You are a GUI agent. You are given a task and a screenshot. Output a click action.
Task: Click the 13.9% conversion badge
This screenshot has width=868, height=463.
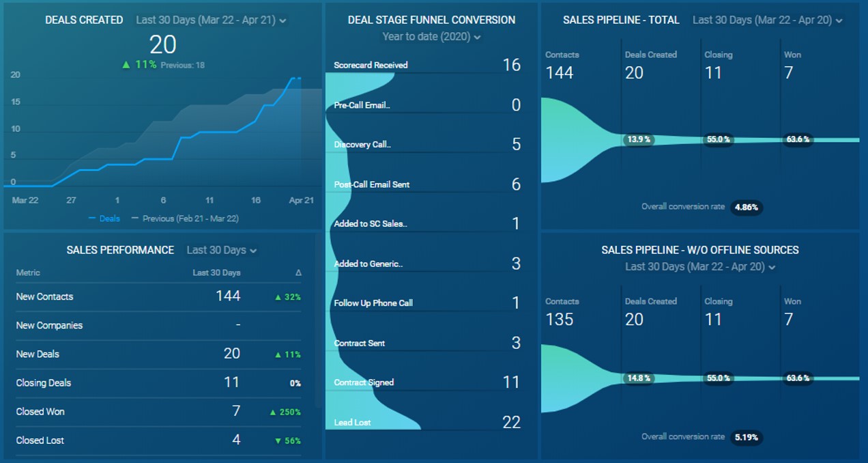[639, 139]
